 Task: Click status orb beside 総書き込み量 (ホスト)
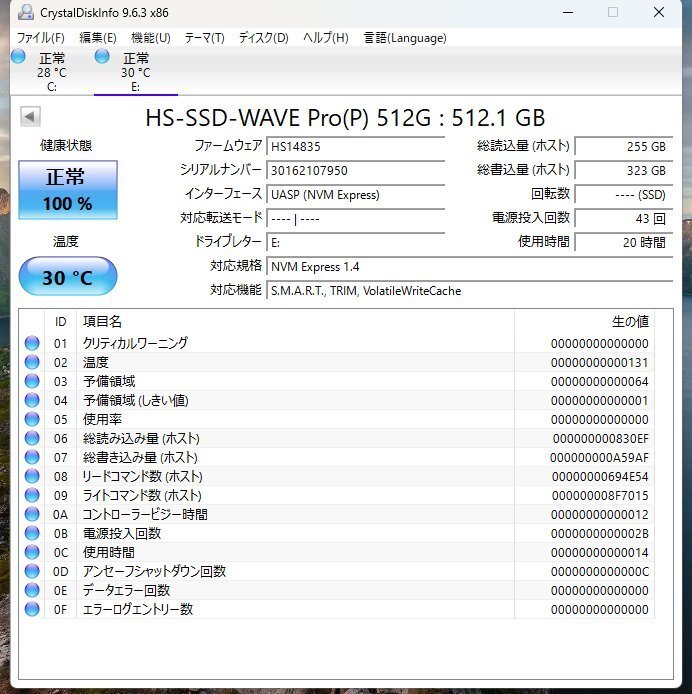(x=32, y=457)
